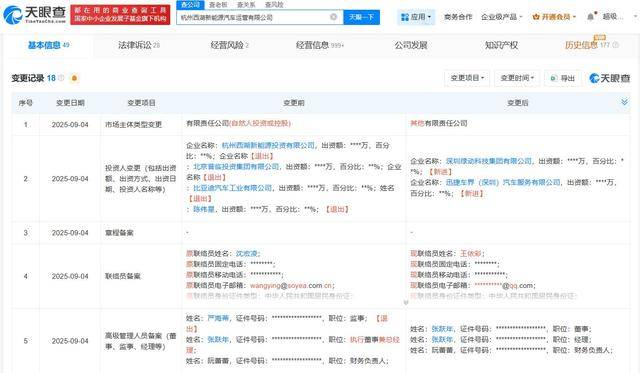This screenshot has height=373, width=640.
Task: Click the orange icon beside 变更记录 count
Action: 74,78
